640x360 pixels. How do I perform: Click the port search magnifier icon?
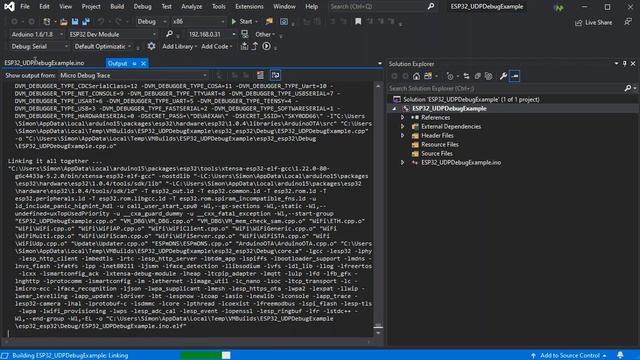169,34
